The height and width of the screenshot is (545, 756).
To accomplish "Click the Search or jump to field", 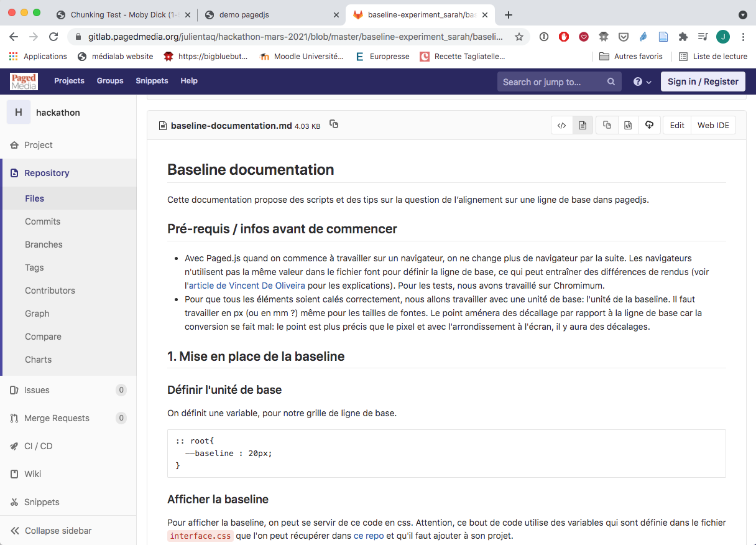I will click(550, 82).
